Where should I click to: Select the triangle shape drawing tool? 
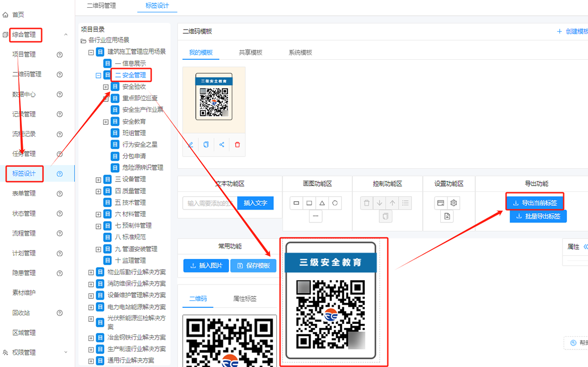click(x=322, y=203)
